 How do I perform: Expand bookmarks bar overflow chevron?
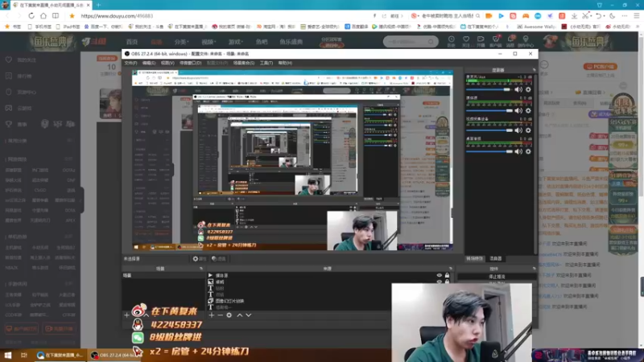638,27
